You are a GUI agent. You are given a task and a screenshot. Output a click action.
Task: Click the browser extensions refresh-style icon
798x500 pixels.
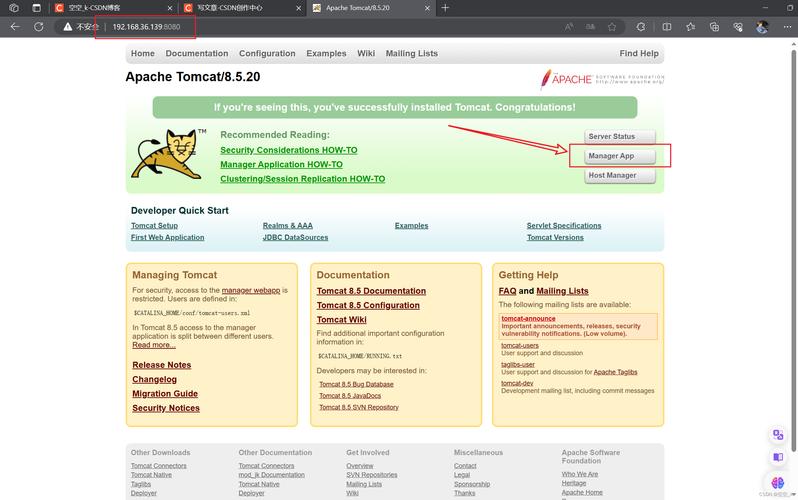click(641, 27)
